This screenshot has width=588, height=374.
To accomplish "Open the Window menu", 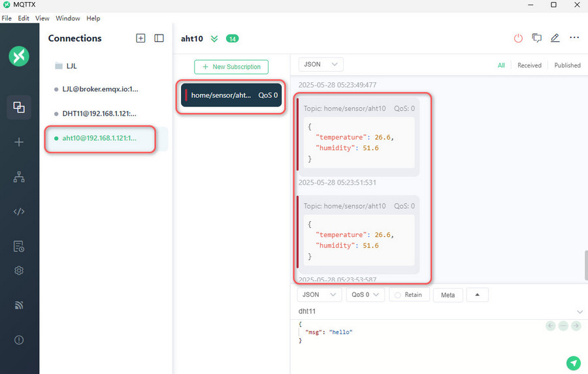I will 68,18.
